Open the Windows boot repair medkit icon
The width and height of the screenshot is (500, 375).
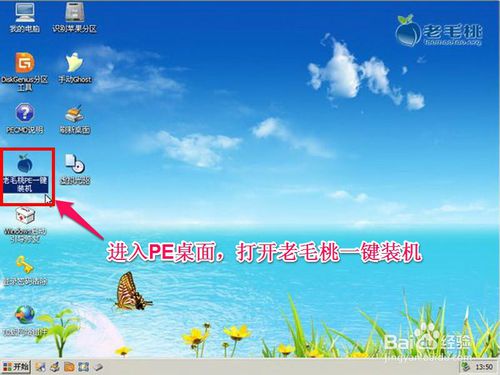pos(25,215)
